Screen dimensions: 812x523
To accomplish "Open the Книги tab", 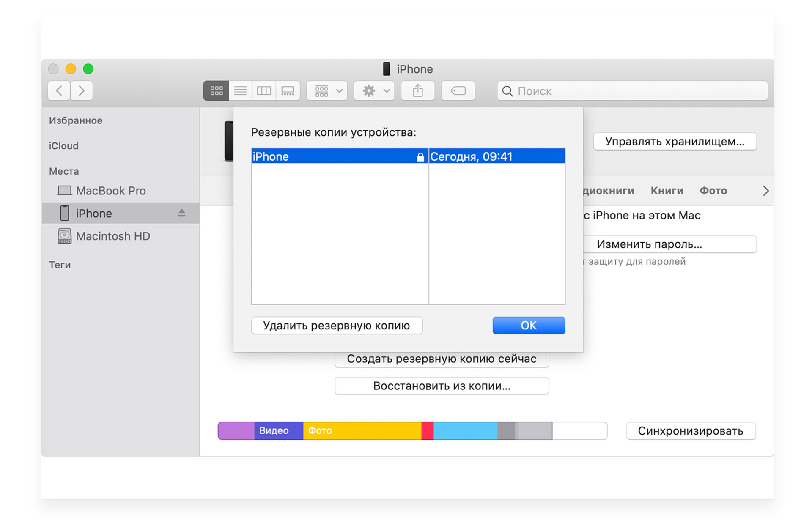I will tap(667, 191).
